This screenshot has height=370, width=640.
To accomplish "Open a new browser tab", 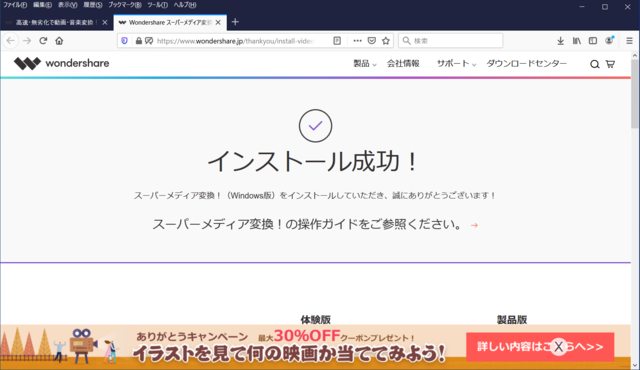I will tap(235, 22).
